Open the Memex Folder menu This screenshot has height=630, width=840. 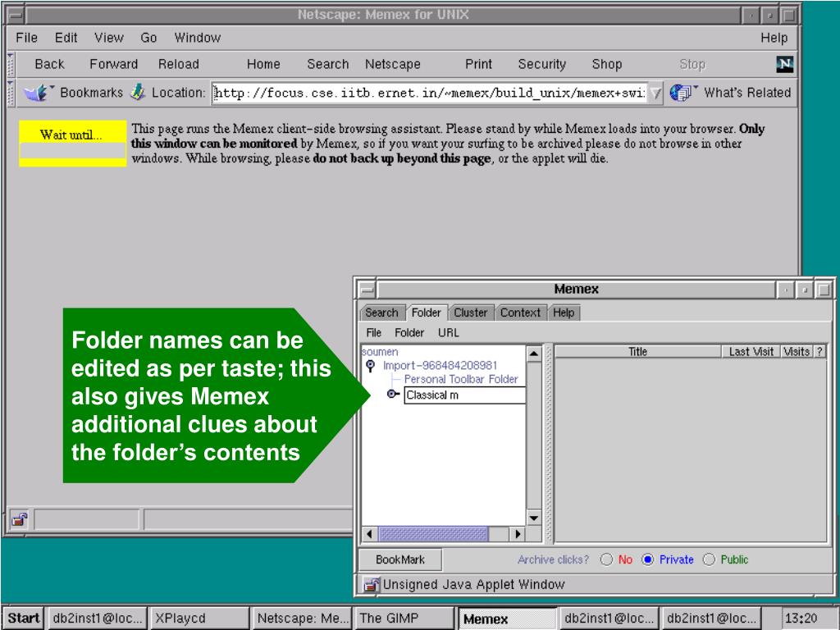coord(409,333)
